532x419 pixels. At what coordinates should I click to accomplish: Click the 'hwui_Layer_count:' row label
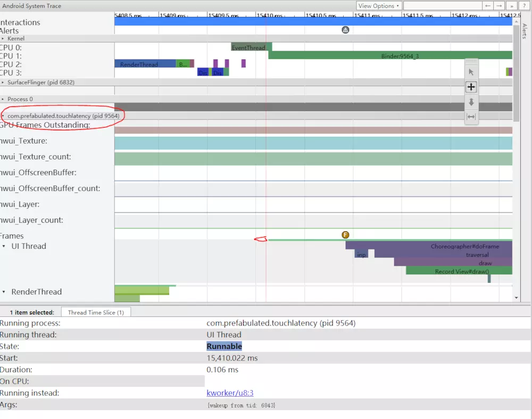31,220
